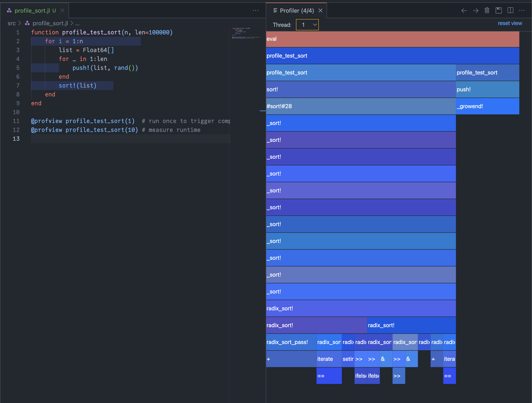Close the profile_sort.jl editor tab
The height and width of the screenshot is (403, 532).
[62, 11]
